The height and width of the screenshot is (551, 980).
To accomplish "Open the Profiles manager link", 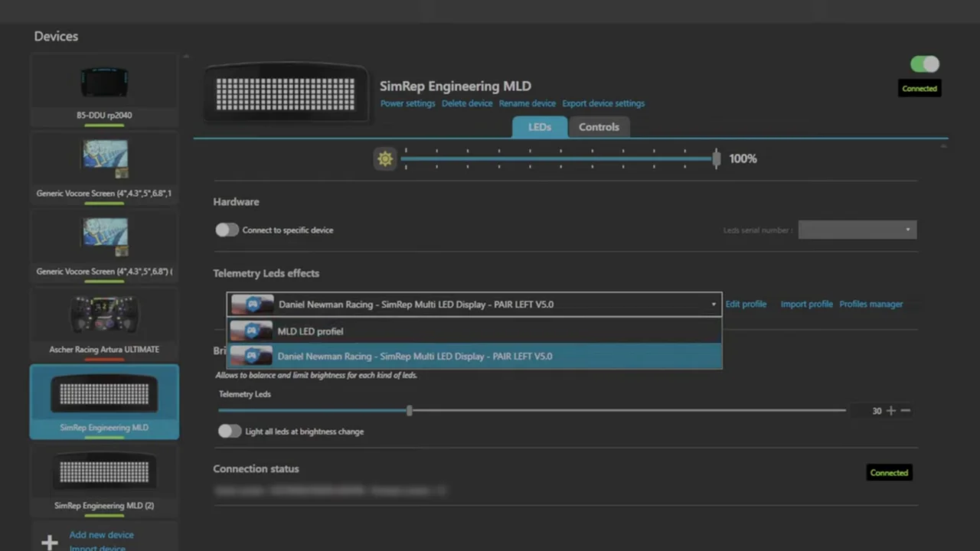I will (871, 304).
